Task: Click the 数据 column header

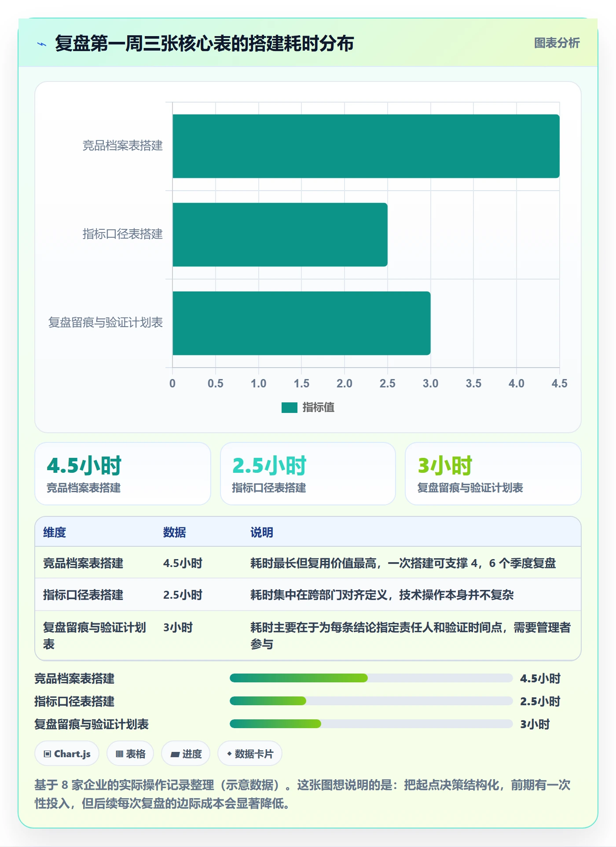Action: tap(175, 532)
